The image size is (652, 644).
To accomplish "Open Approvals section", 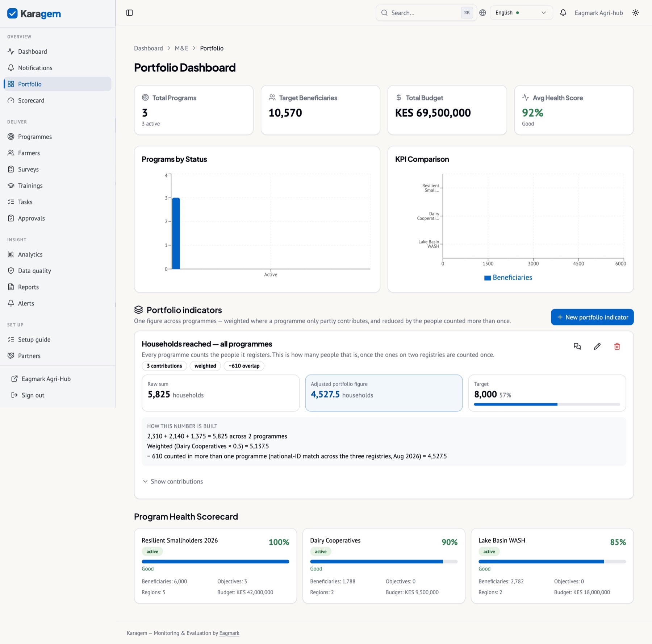I will (x=58, y=218).
